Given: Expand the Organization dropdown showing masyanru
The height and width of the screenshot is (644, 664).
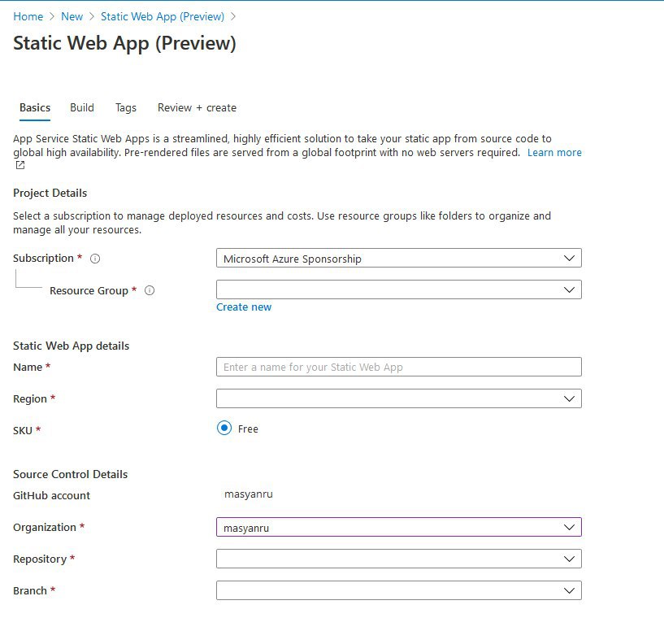Looking at the screenshot, I should (398, 527).
